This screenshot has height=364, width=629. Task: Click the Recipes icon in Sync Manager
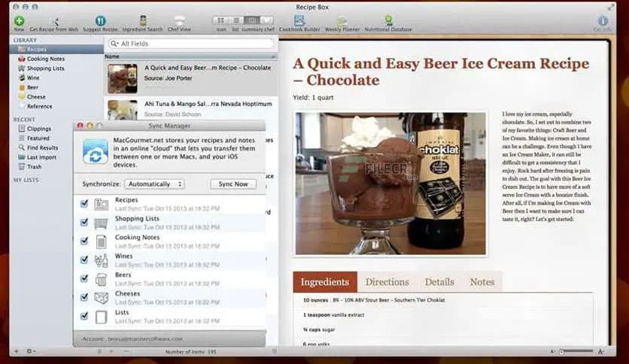coord(101,205)
